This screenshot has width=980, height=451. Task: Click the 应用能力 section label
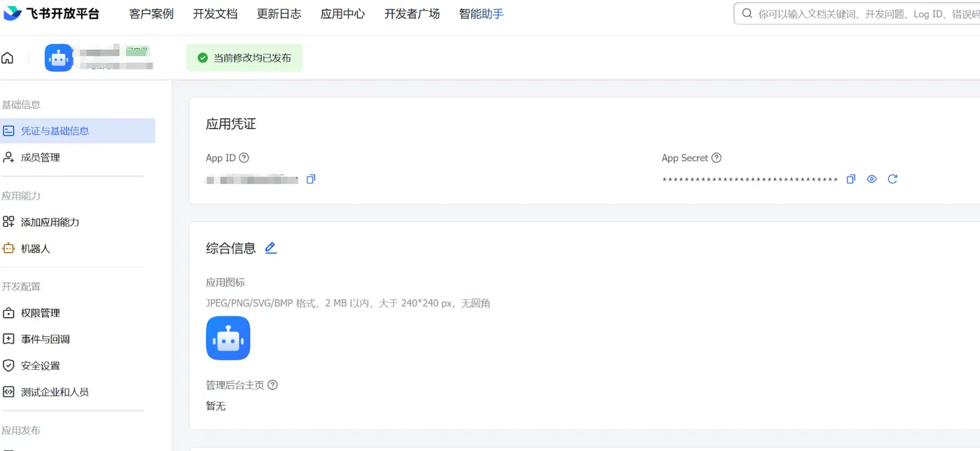click(x=21, y=195)
